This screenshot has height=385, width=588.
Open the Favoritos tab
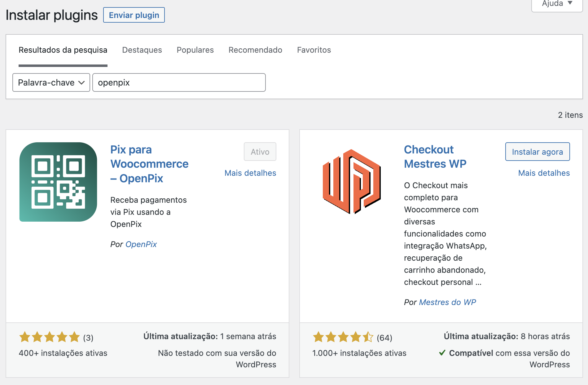(x=314, y=50)
